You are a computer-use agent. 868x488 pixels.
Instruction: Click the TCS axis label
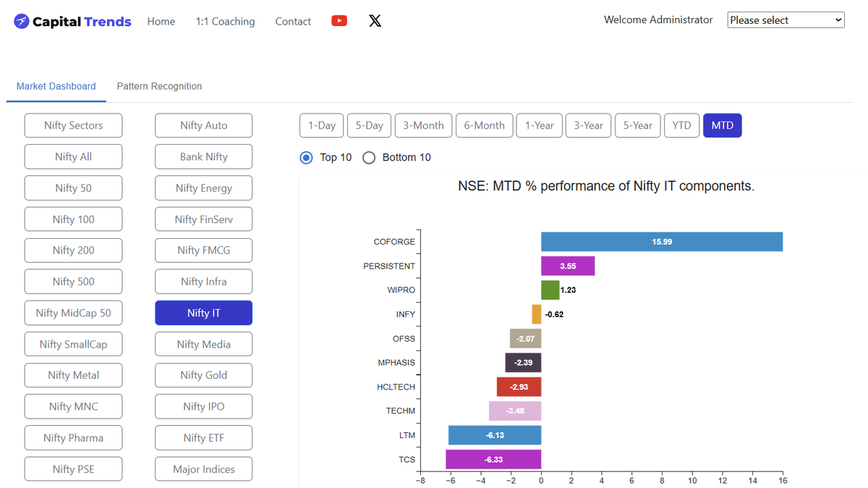407,460
